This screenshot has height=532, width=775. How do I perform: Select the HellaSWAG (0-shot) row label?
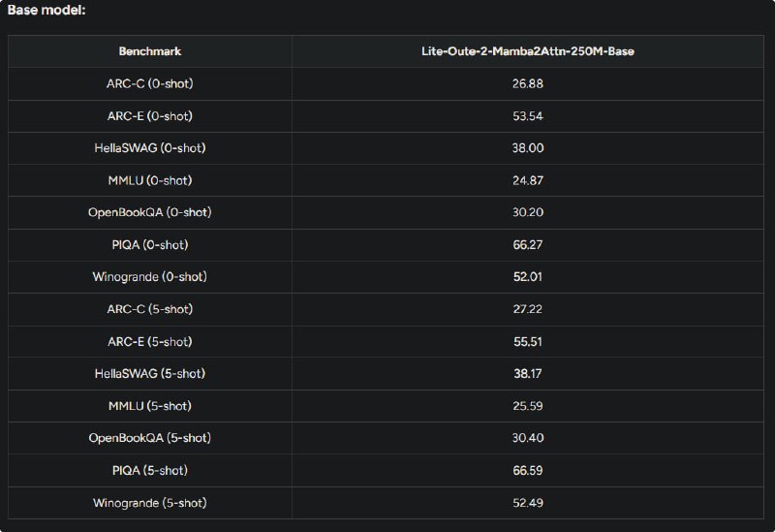click(150, 148)
